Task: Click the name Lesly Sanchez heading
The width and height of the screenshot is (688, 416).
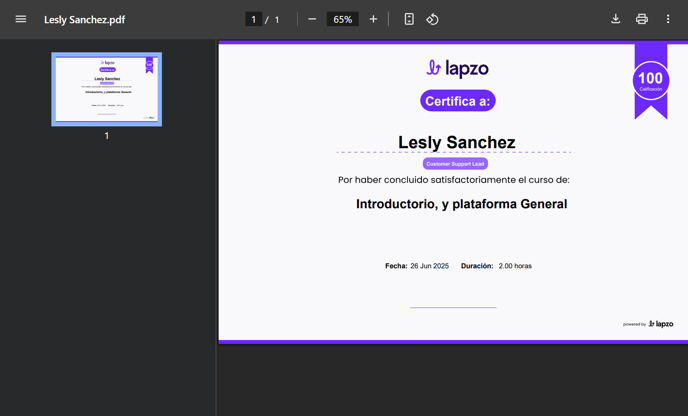Action: 456,142
